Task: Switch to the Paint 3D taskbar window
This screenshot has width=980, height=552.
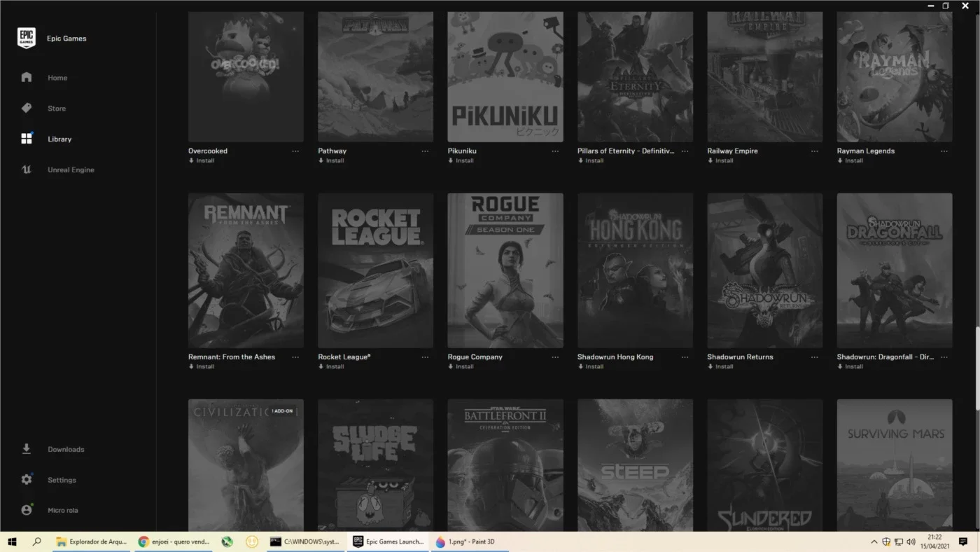Action: [x=469, y=541]
